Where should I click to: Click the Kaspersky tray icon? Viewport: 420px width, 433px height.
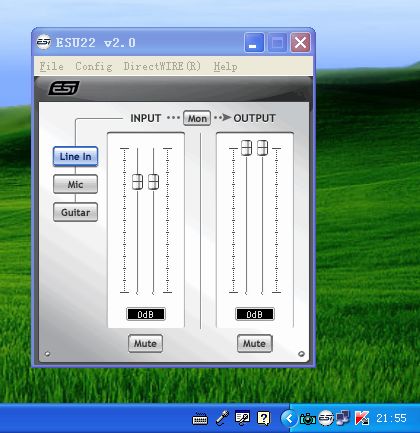click(x=362, y=418)
